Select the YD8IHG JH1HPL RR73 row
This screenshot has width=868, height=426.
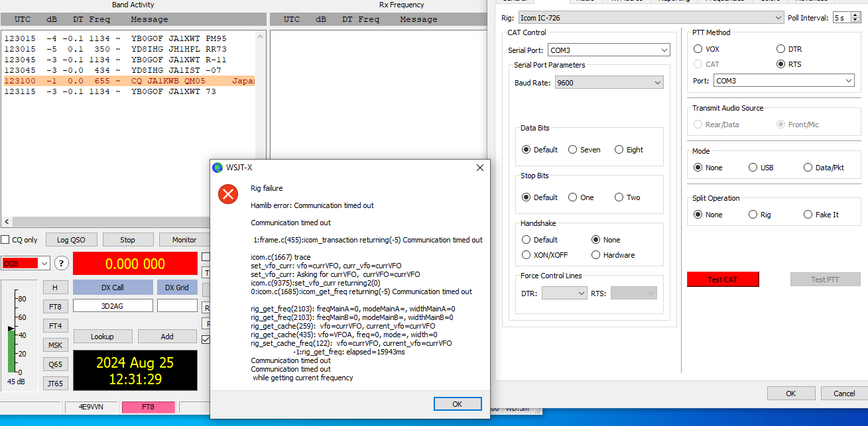pos(128,49)
